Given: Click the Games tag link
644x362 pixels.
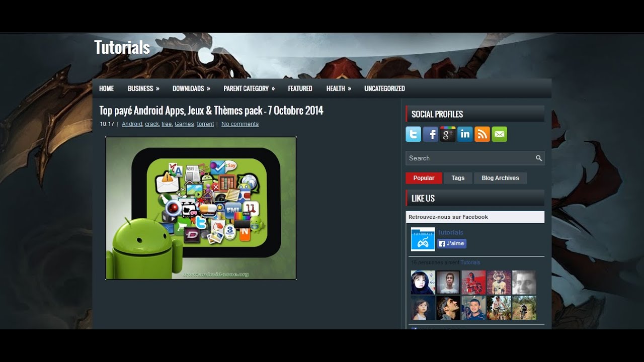Looking at the screenshot, I should (x=184, y=124).
